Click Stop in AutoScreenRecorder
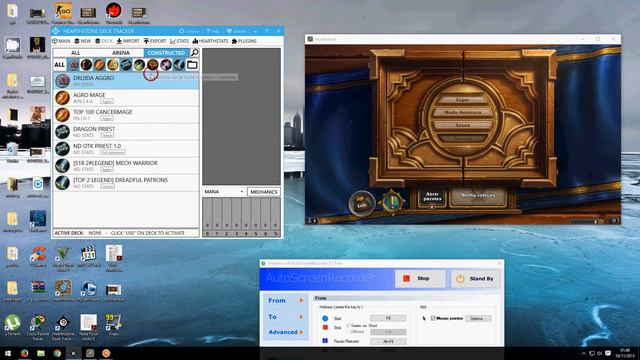 [420, 278]
